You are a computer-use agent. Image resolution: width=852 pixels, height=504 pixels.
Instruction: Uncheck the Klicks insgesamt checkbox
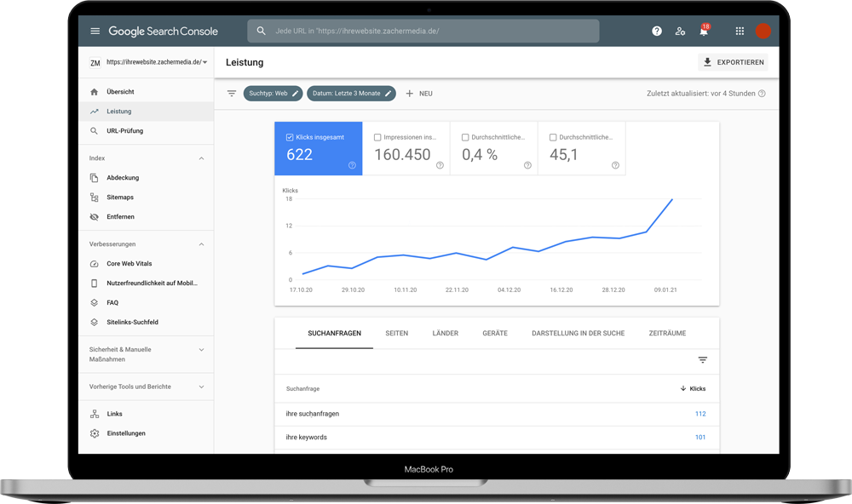291,137
